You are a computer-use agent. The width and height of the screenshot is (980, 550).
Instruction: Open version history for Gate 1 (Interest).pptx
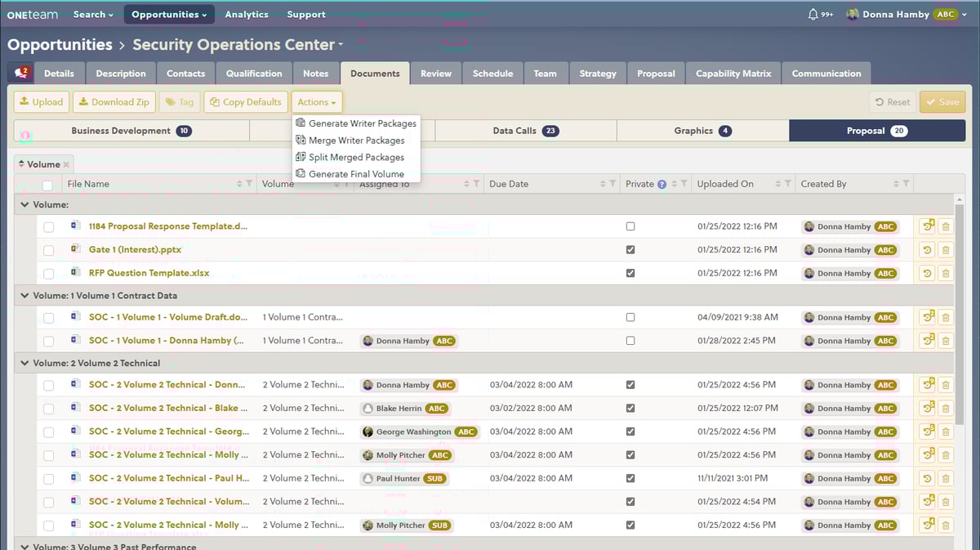(926, 249)
